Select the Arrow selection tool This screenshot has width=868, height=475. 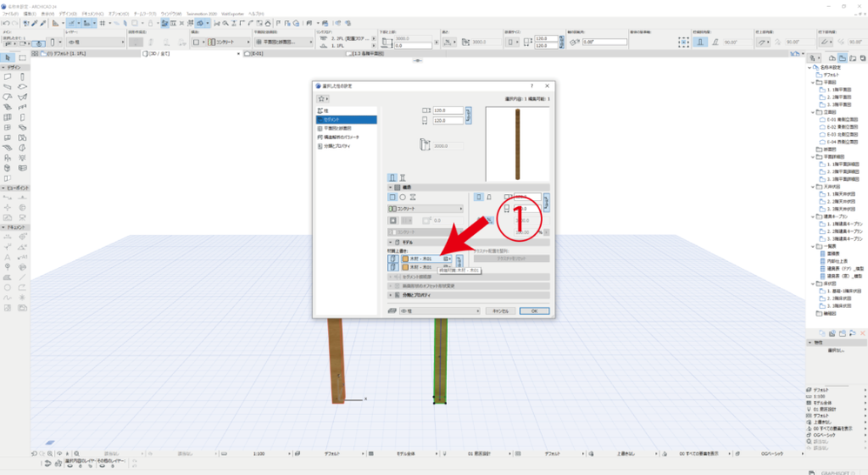click(9, 57)
